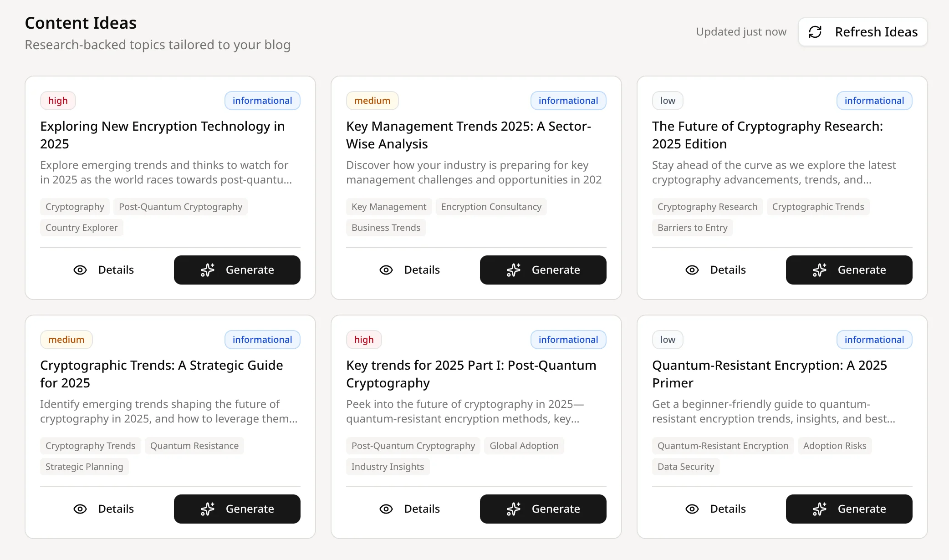Click the Quantum Resistance tag chip
Image resolution: width=949 pixels, height=560 pixels.
[x=194, y=446]
